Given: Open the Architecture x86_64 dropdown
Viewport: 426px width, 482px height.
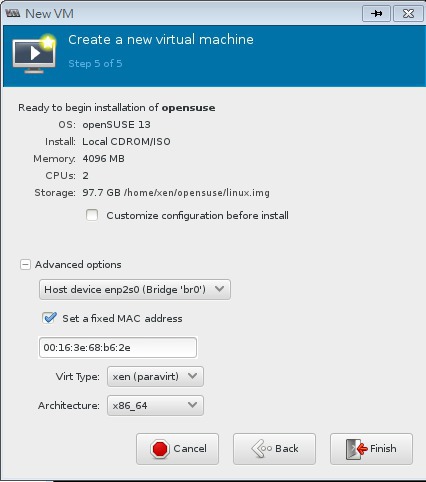Looking at the screenshot, I should click(155, 405).
